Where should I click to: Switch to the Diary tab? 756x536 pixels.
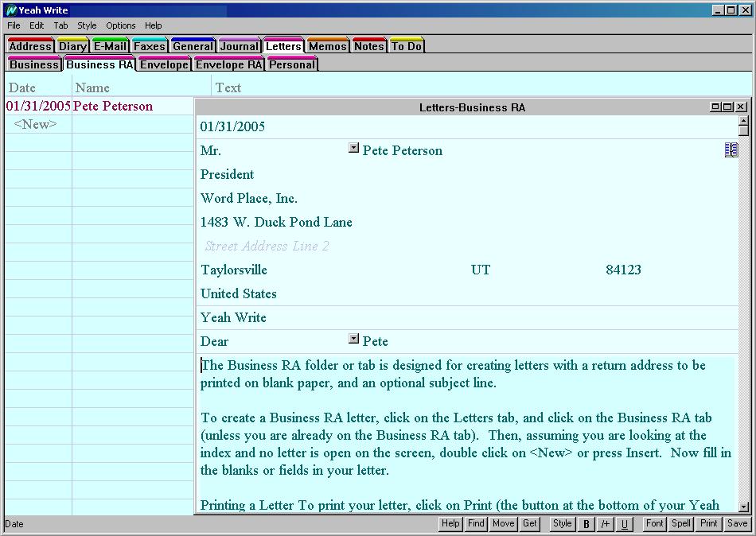pos(72,46)
